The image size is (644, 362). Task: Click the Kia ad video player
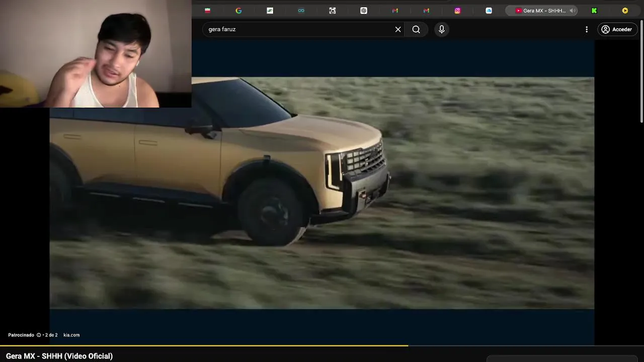322,193
